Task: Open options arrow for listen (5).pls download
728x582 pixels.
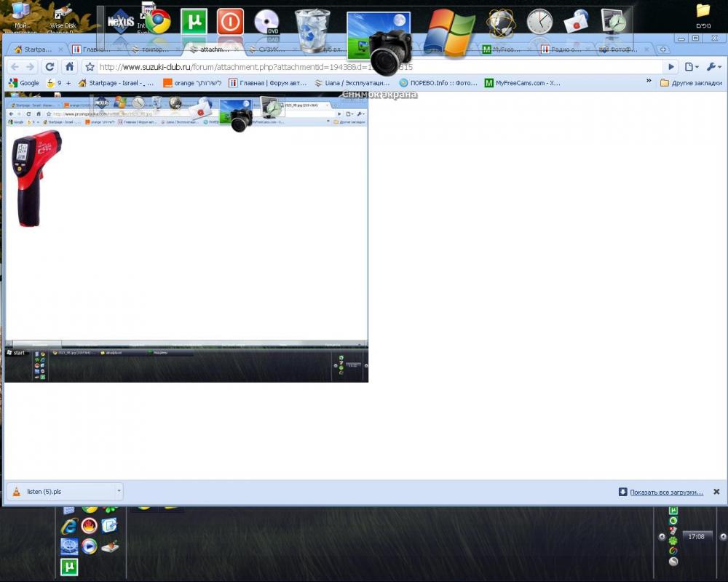Action: [x=119, y=491]
